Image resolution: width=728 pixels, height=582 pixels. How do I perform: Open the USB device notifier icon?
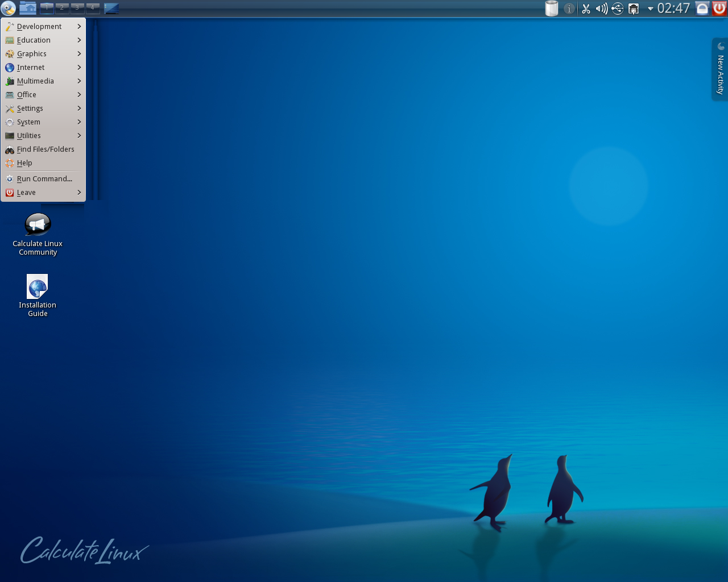[618, 9]
